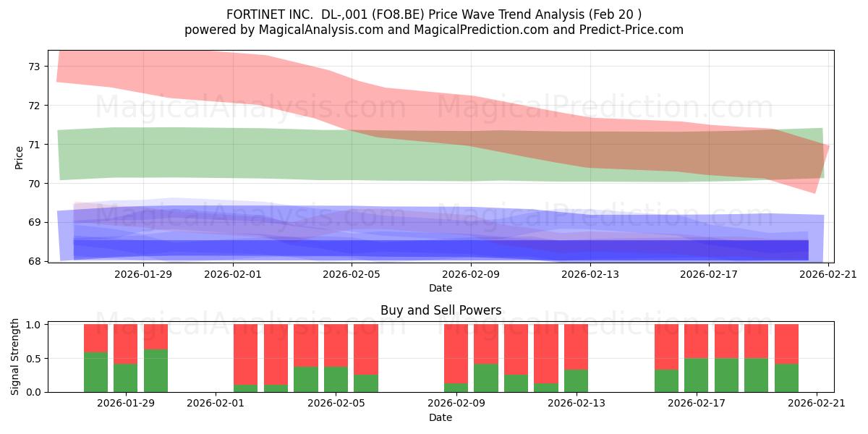Click the last bar before 2026-02-21
Screen dimensions: 868x434
(x=786, y=358)
